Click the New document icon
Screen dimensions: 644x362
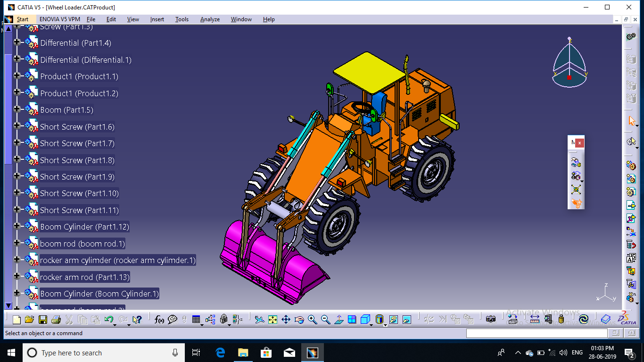[x=17, y=320]
